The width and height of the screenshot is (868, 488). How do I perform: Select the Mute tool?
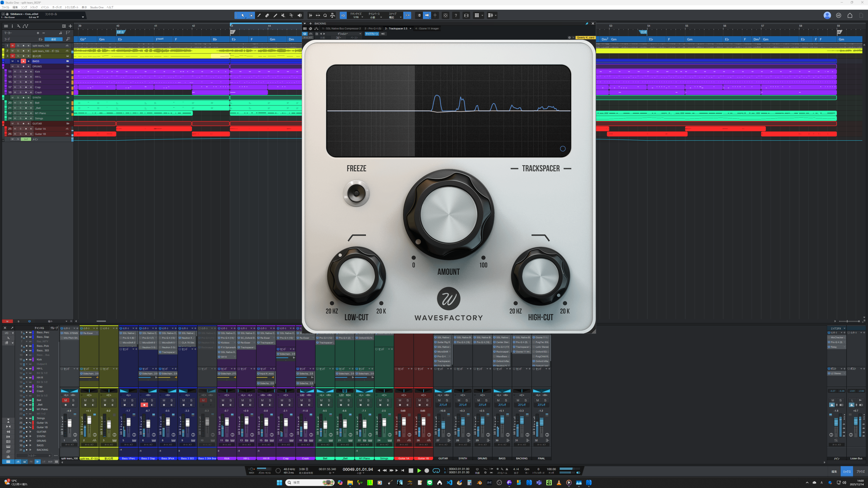pyautogui.click(x=283, y=15)
